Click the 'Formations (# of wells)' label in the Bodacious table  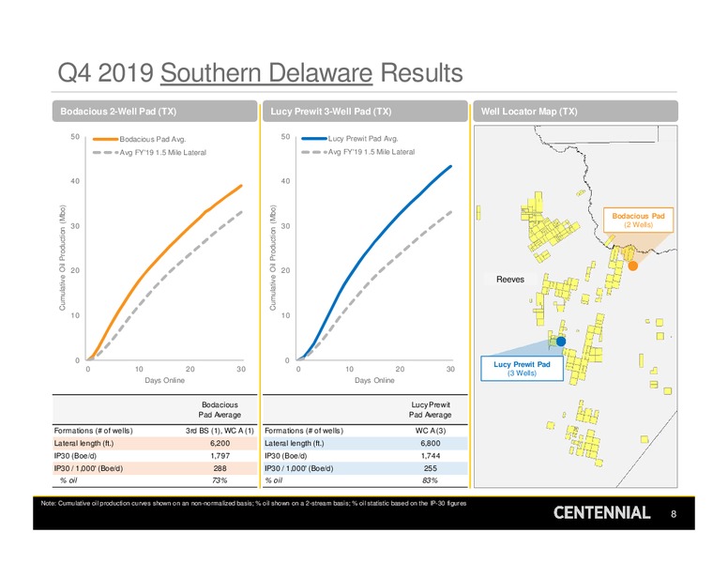[x=93, y=431]
